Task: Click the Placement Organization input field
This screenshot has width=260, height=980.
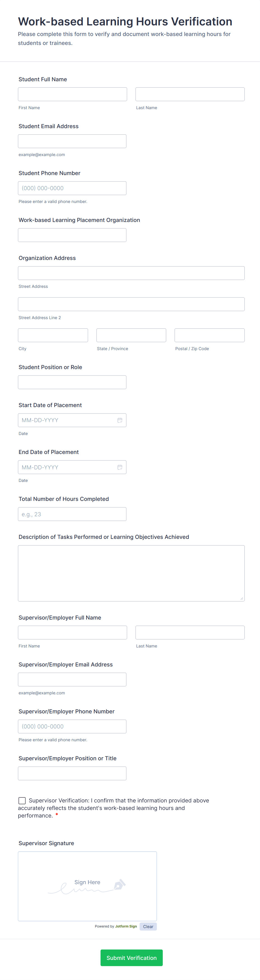Action: 72,235
